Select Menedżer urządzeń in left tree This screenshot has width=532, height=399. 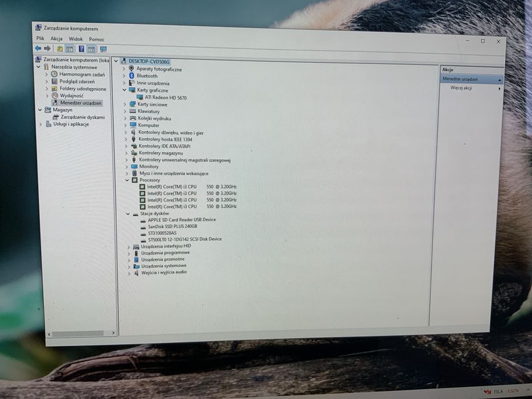[x=81, y=103]
